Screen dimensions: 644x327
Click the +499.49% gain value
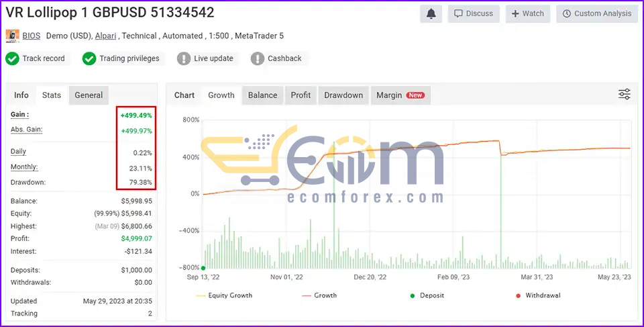pyautogui.click(x=136, y=115)
